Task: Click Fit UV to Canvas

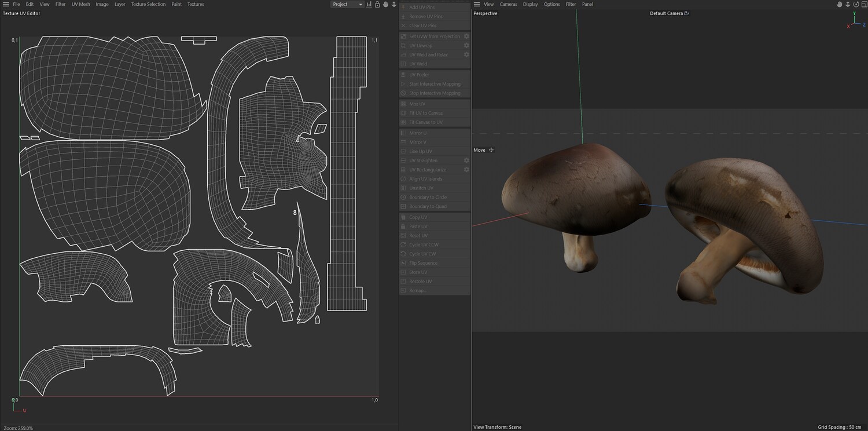Action: 425,113
